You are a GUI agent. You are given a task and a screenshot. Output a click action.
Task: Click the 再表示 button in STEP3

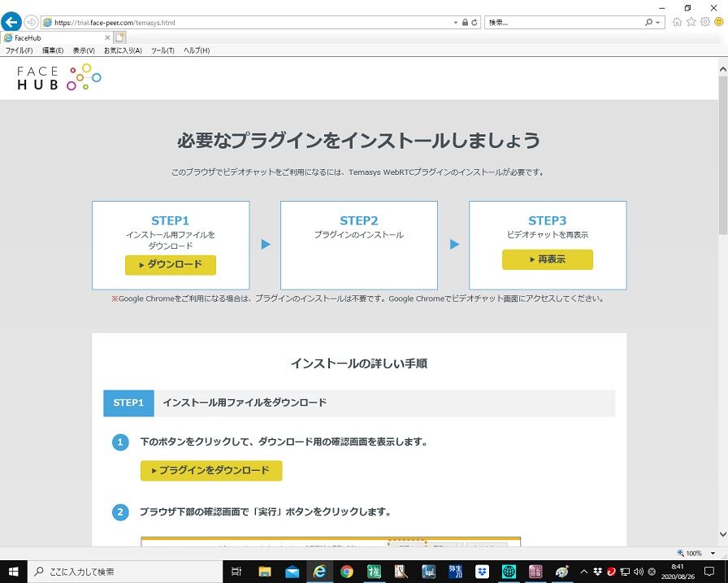click(x=548, y=259)
